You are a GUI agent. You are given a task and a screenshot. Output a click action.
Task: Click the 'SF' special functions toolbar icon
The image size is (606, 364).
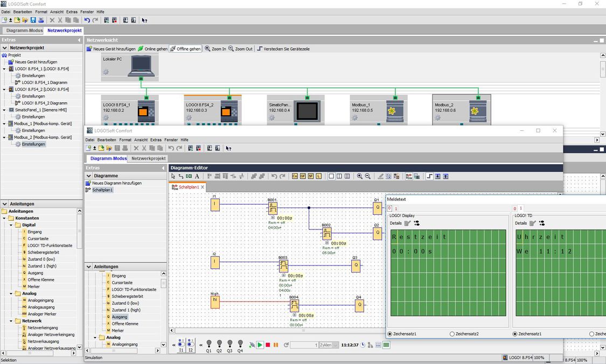311,176
